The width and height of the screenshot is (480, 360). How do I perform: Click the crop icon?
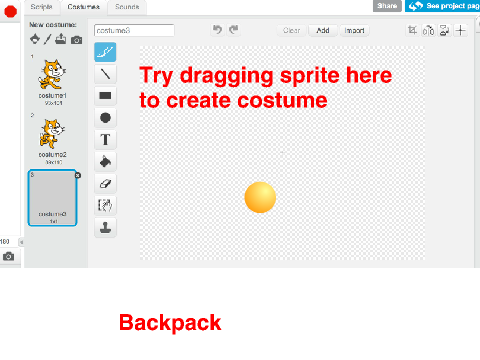point(412,30)
